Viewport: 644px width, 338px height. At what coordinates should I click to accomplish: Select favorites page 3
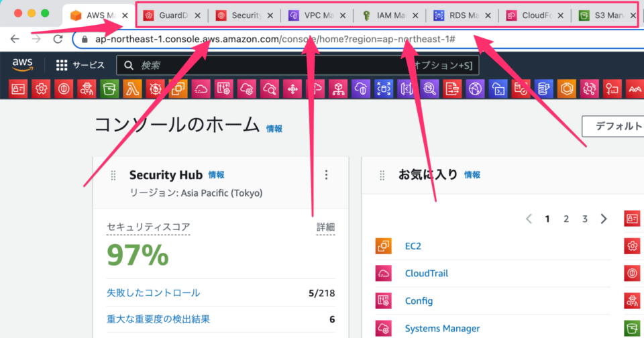coord(585,219)
